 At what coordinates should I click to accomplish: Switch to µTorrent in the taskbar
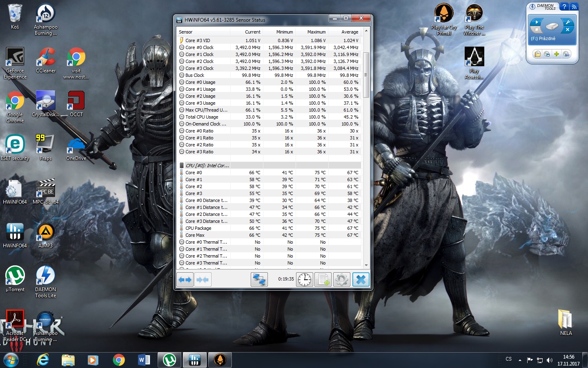[x=169, y=360]
